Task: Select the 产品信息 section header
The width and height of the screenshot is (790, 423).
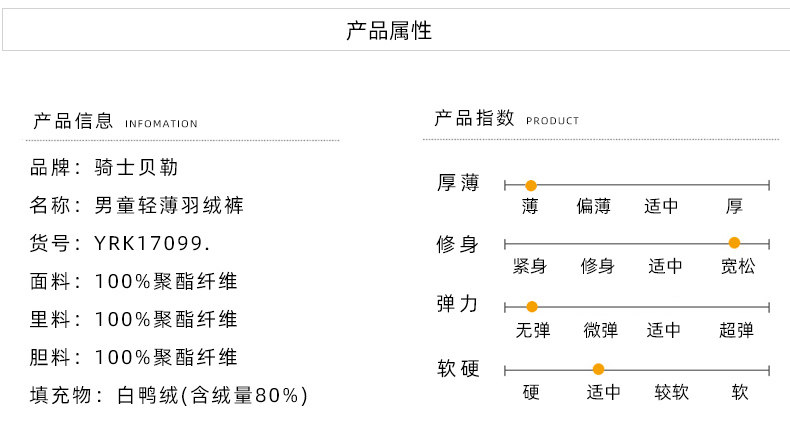Action: tap(73, 122)
